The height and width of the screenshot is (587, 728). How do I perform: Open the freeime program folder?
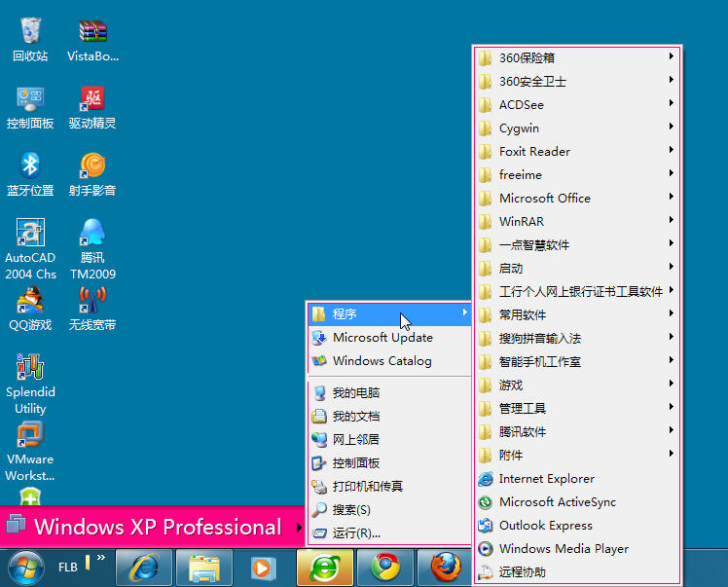(x=577, y=175)
